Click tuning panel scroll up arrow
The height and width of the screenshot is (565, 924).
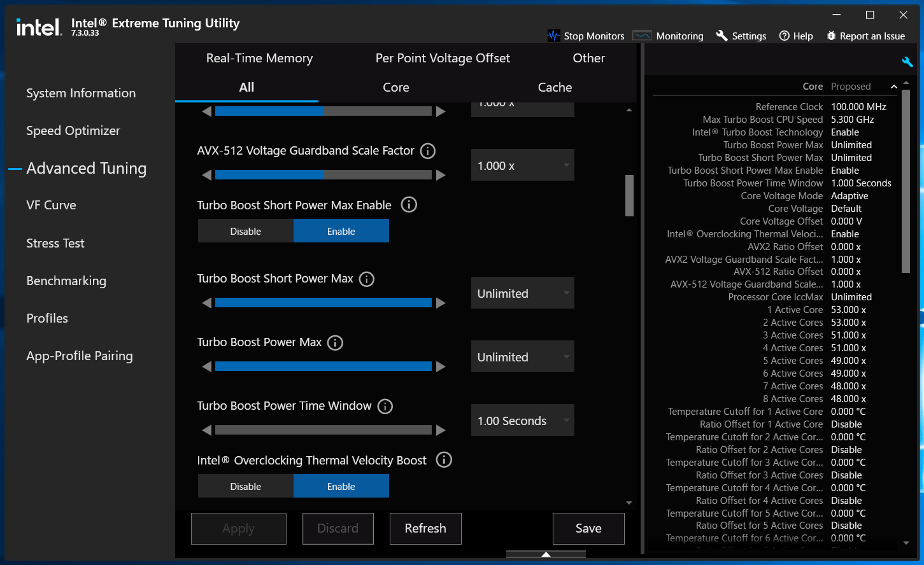click(x=629, y=110)
